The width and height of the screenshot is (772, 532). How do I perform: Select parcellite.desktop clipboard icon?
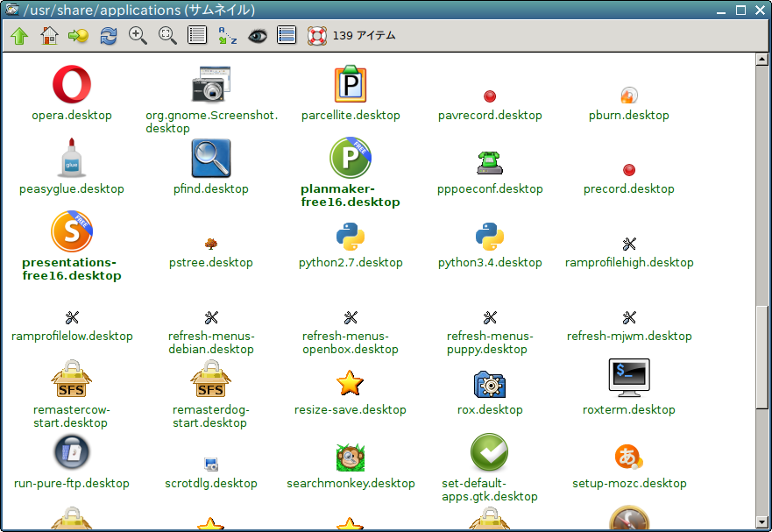point(351,84)
